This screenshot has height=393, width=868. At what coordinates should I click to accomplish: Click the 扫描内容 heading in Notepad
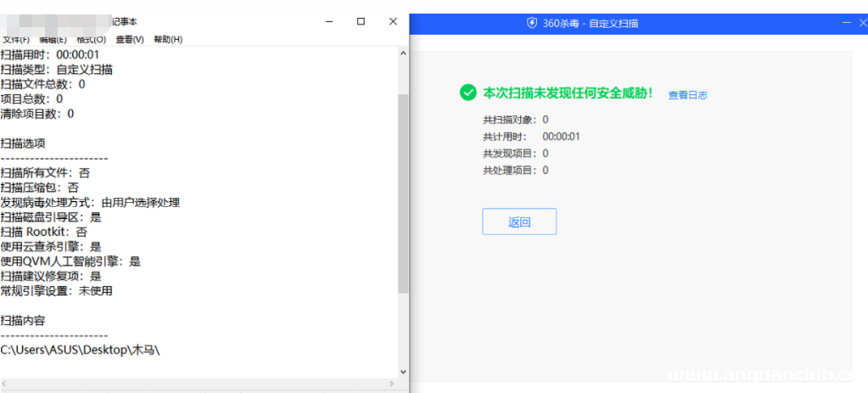23,320
